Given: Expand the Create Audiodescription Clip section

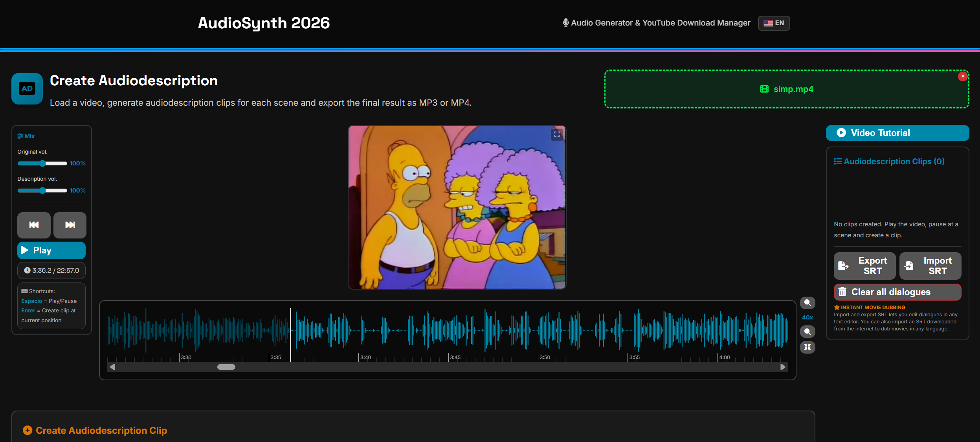Looking at the screenshot, I should tap(95, 430).
